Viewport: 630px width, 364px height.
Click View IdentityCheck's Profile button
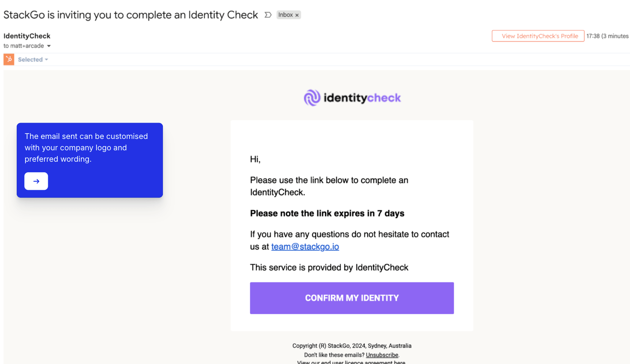(x=538, y=36)
